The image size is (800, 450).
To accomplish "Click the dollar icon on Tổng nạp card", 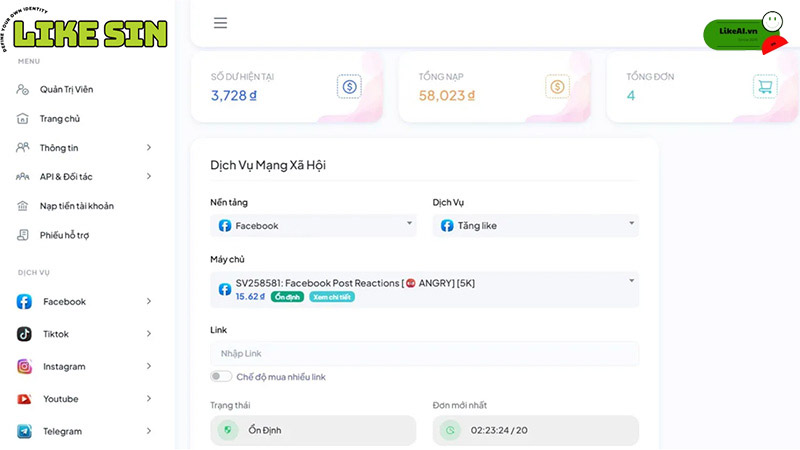I will [x=557, y=86].
